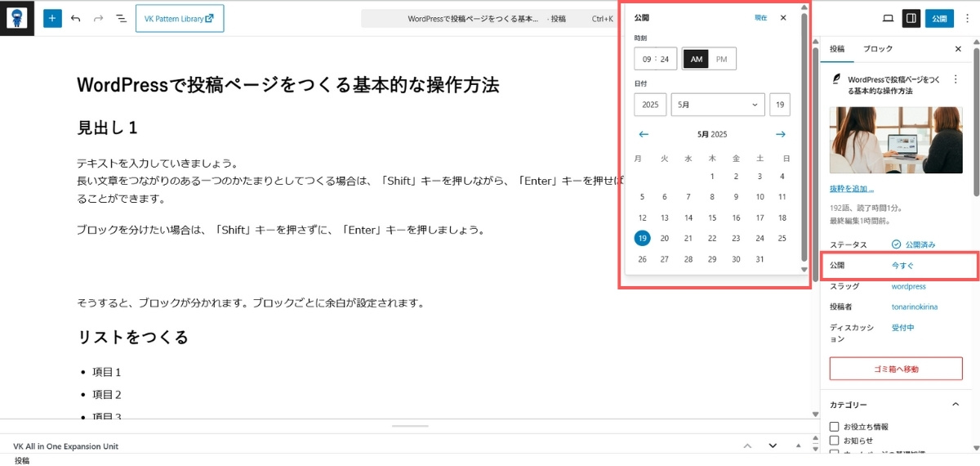Edit the day field showing 19

point(780,105)
